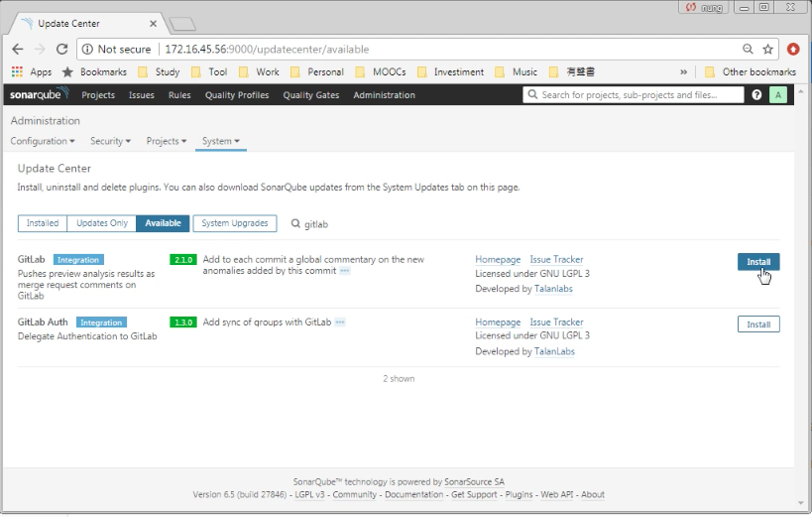Open the GitLab plugin Homepage link
The image size is (812, 517).
498,259
